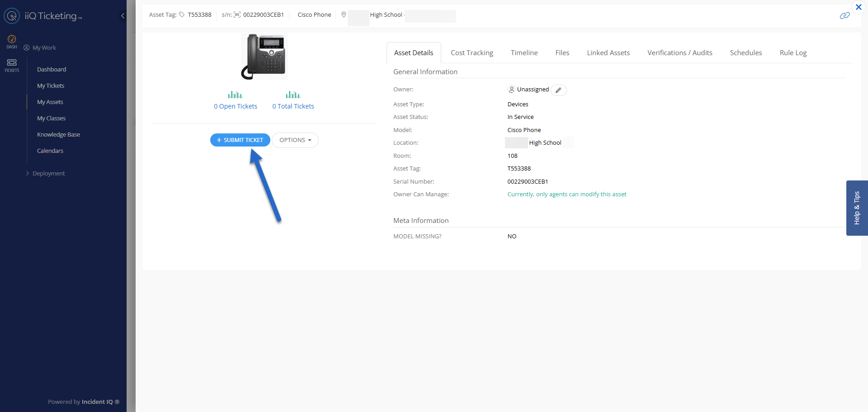The width and height of the screenshot is (868, 412).
Task: Collapse the sidebar with the chevron arrow
Action: click(x=123, y=16)
